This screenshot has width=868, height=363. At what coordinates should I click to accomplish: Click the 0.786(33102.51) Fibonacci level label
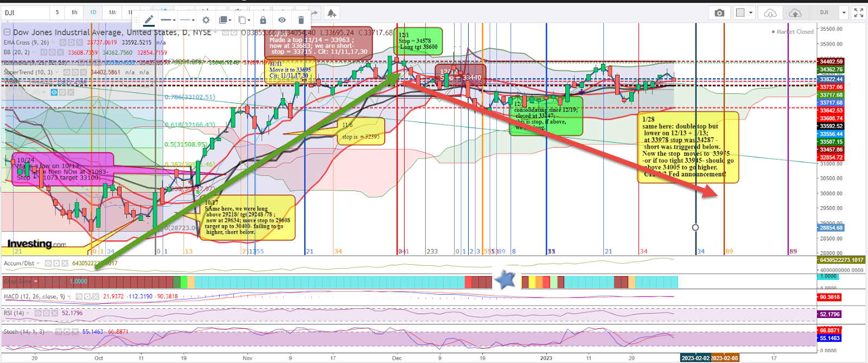point(190,97)
